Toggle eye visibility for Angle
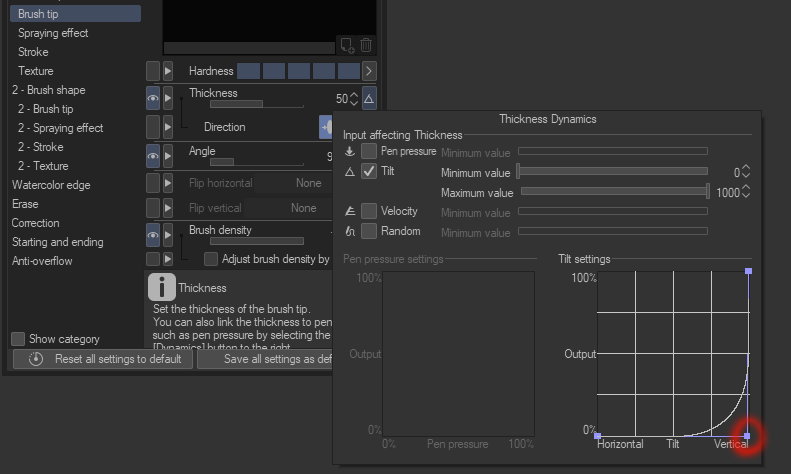The height and width of the screenshot is (474, 791). [153, 156]
